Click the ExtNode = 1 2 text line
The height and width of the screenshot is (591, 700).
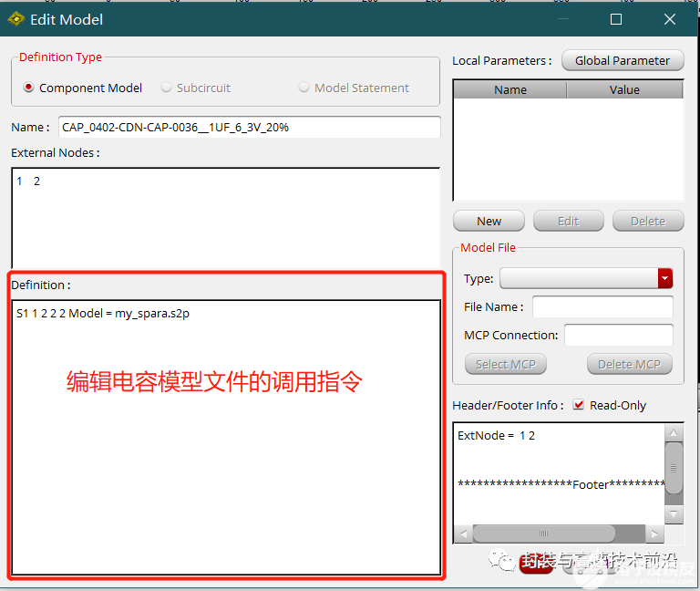click(x=496, y=436)
